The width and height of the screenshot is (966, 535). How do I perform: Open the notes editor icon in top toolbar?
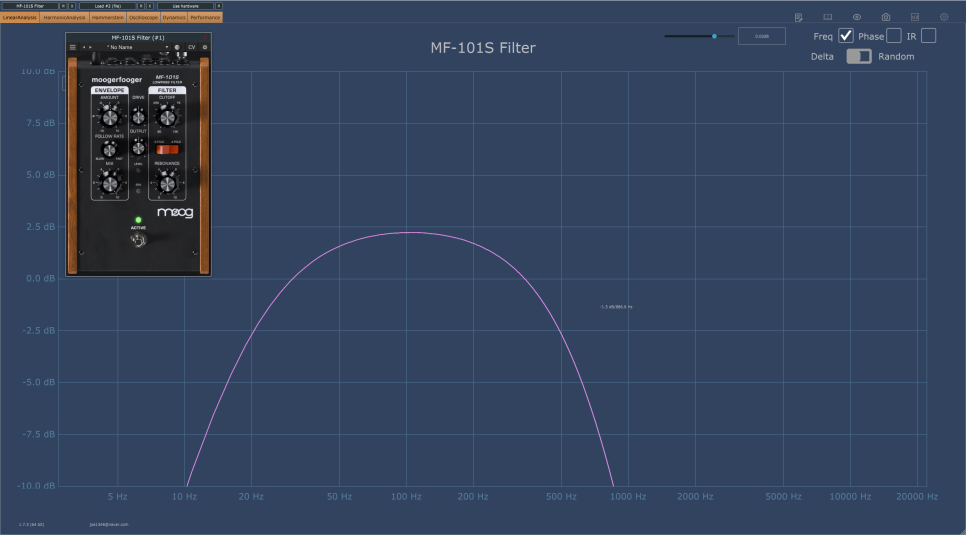(x=798, y=17)
